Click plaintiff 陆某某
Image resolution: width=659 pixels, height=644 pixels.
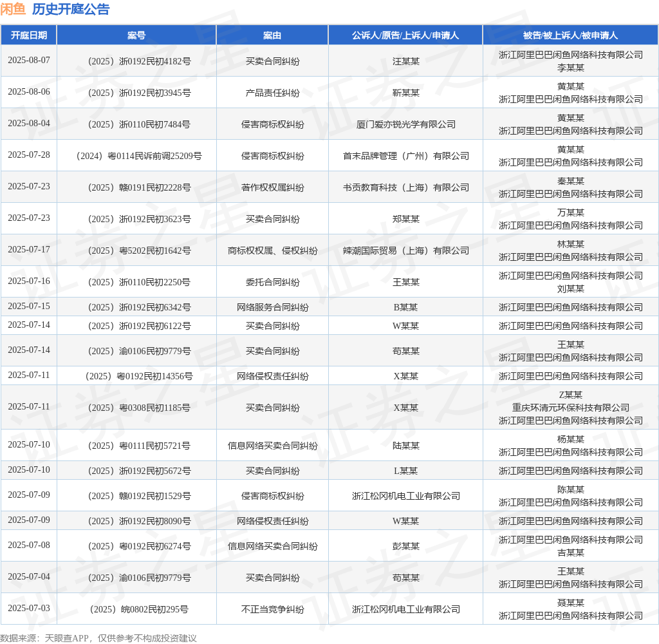405,446
